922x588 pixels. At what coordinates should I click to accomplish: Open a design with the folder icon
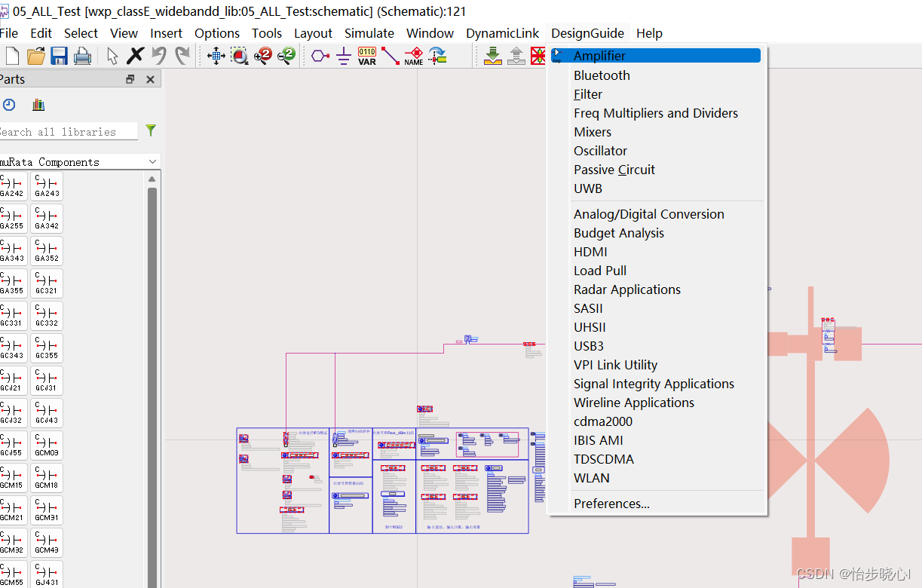tap(35, 56)
